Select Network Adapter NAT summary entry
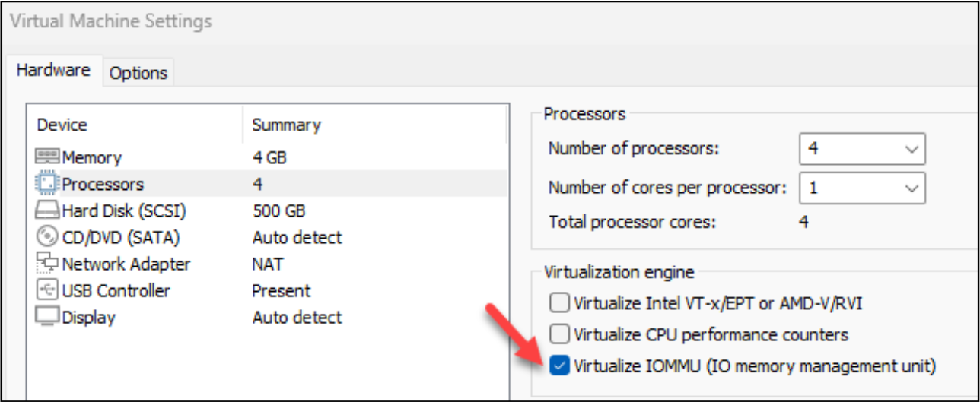The image size is (980, 402). click(268, 264)
